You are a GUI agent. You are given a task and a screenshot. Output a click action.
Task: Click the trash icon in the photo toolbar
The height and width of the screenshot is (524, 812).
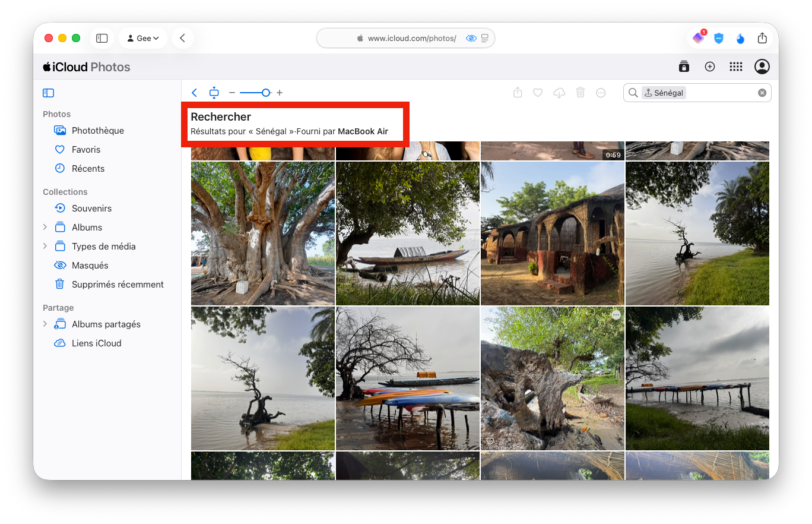coord(581,93)
